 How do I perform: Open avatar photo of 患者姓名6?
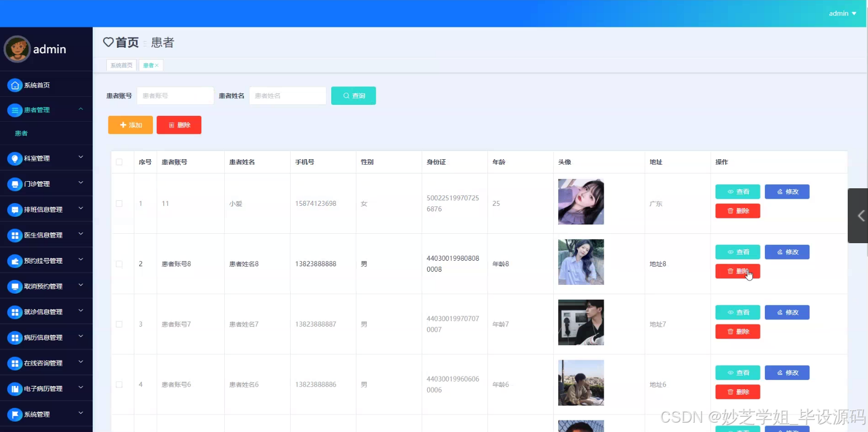tap(581, 383)
